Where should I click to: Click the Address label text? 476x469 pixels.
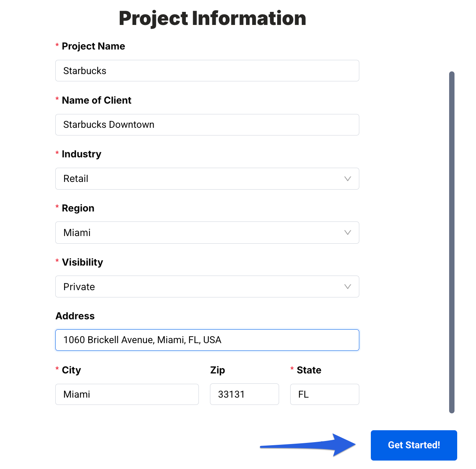pos(75,316)
